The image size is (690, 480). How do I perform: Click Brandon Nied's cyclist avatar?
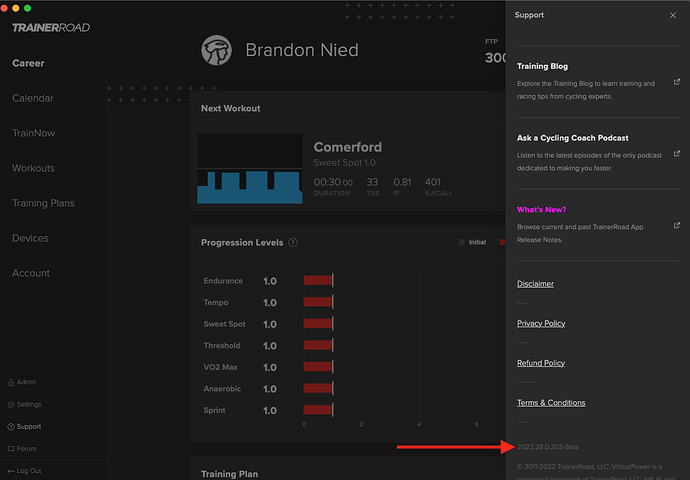[216, 50]
